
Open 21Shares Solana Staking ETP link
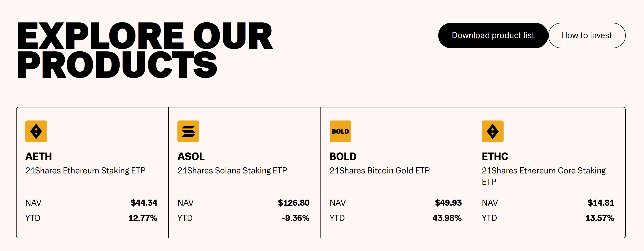click(x=232, y=171)
